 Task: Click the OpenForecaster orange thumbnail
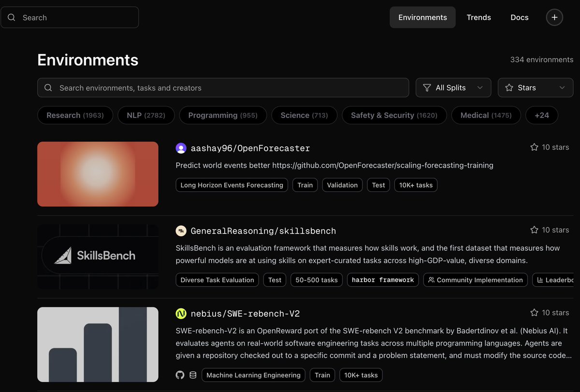coord(98,174)
